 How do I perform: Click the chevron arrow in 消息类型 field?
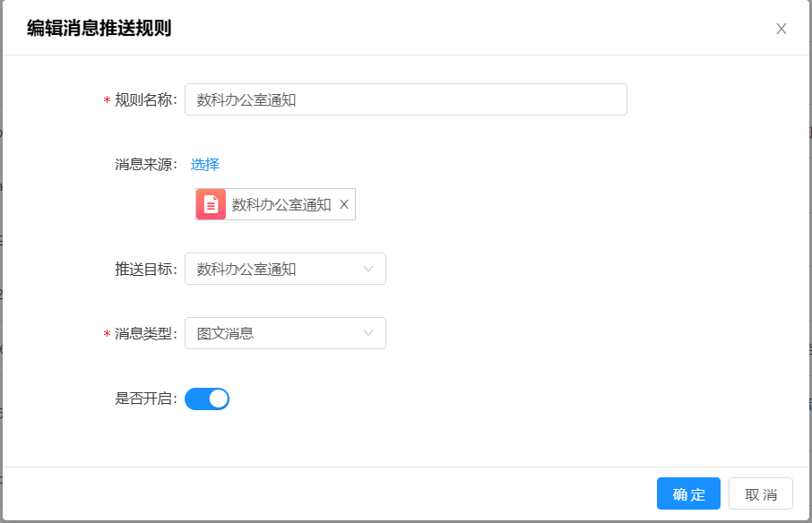pyautogui.click(x=368, y=333)
